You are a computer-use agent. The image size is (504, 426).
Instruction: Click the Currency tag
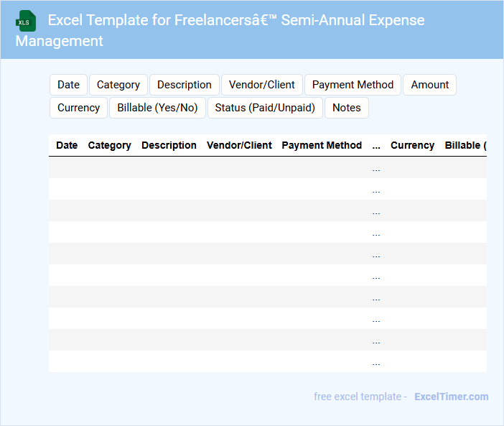78,108
